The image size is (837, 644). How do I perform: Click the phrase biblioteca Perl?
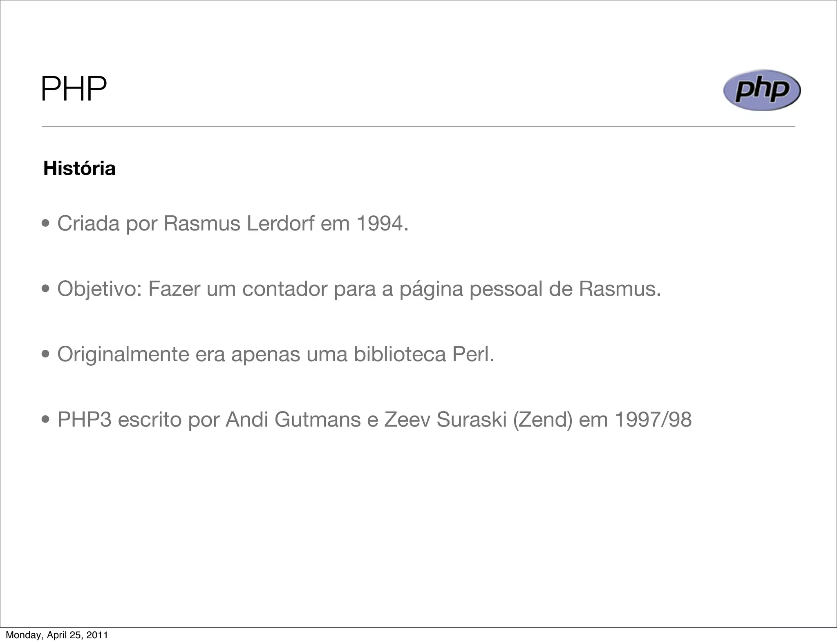423,354
